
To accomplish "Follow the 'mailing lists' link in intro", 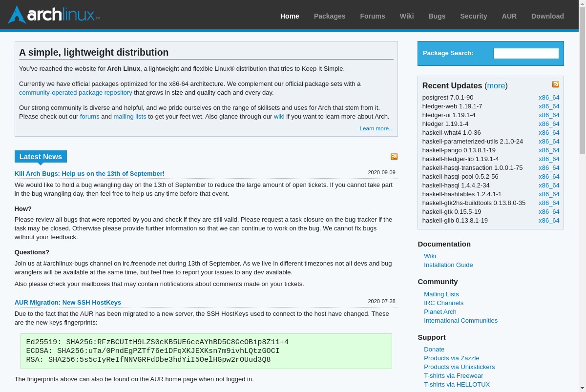I will (x=130, y=117).
